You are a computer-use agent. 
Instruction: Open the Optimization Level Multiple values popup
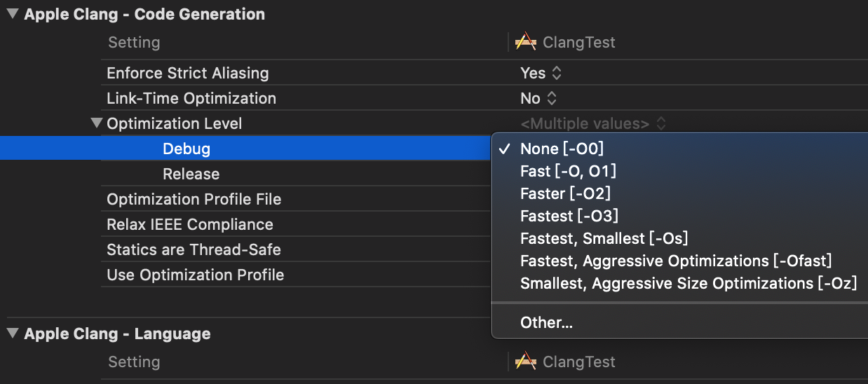click(x=592, y=124)
